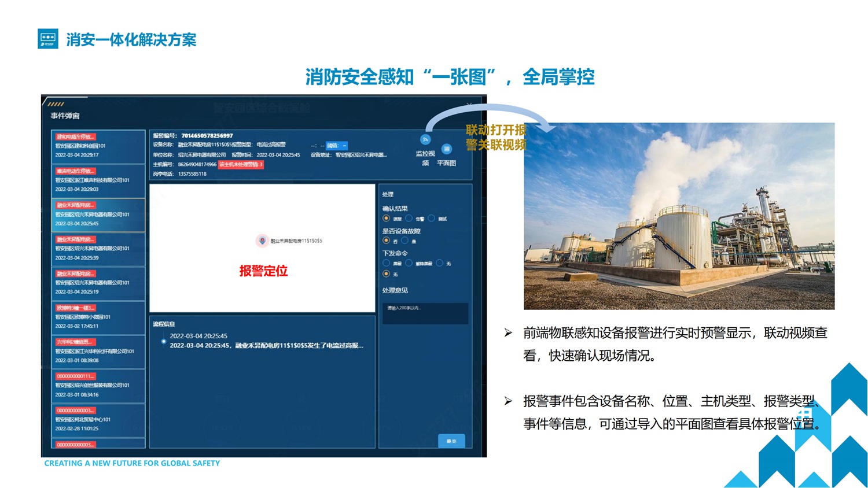The width and height of the screenshot is (868, 488).
Task: Open the 平面图 floor plan icon
Action: 446,150
